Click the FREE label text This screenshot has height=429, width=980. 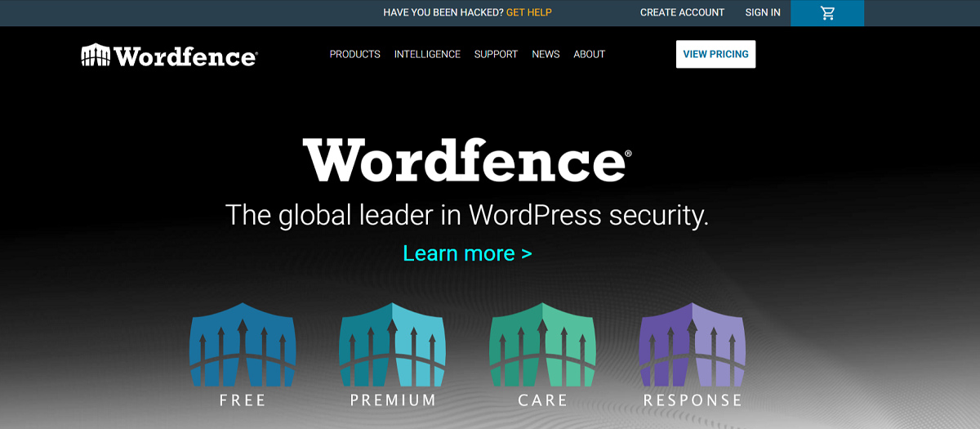[243, 400]
